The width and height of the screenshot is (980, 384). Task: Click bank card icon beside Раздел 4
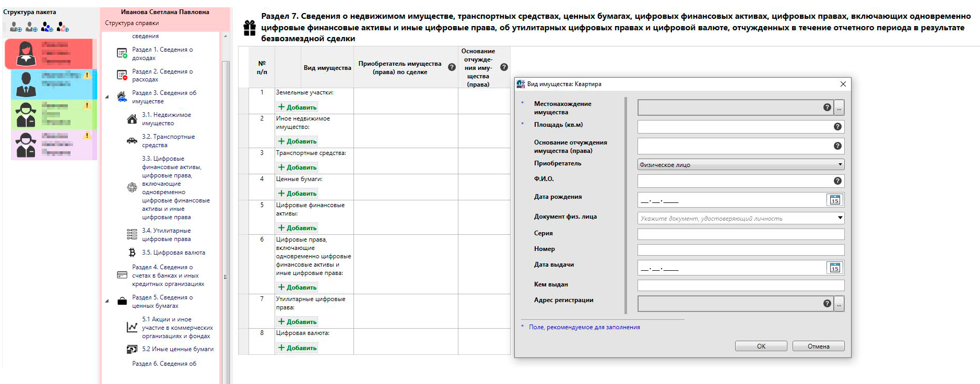[122, 275]
